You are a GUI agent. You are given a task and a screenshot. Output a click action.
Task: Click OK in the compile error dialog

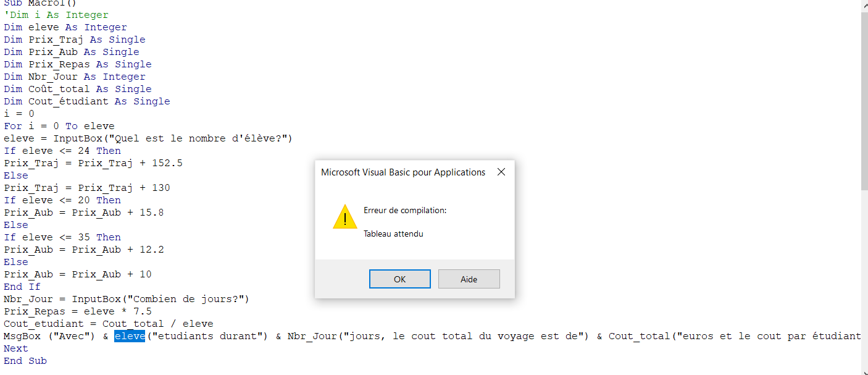400,279
